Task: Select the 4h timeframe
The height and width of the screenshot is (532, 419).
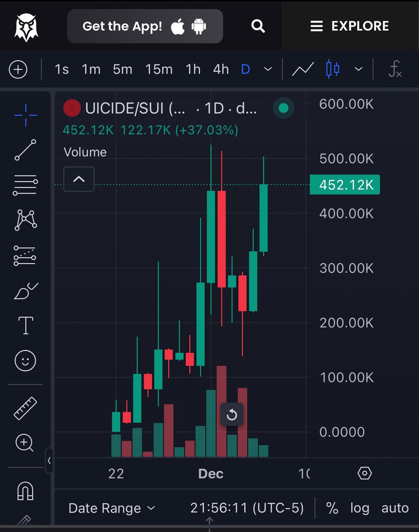Action: click(x=221, y=70)
